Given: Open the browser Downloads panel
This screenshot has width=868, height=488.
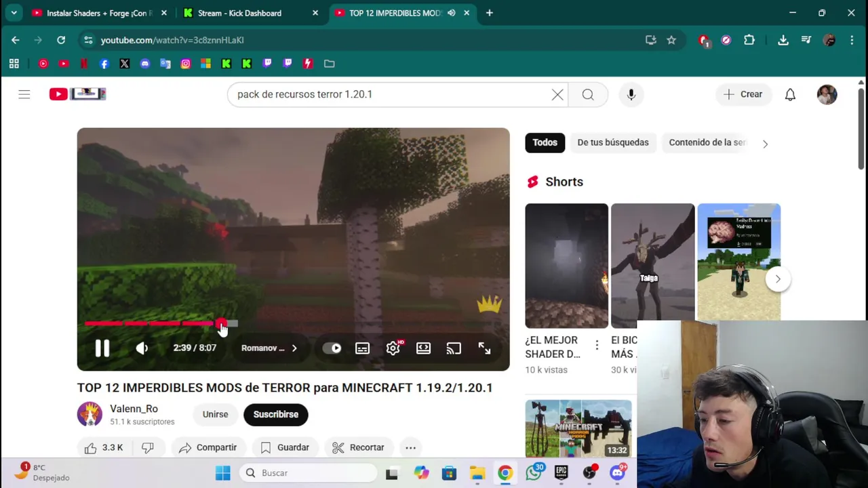Looking at the screenshot, I should click(783, 40).
